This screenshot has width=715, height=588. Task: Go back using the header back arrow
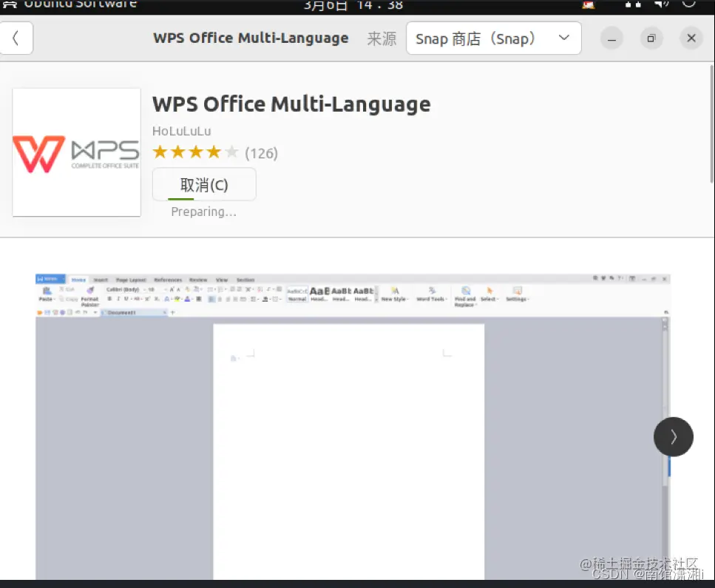click(16, 38)
